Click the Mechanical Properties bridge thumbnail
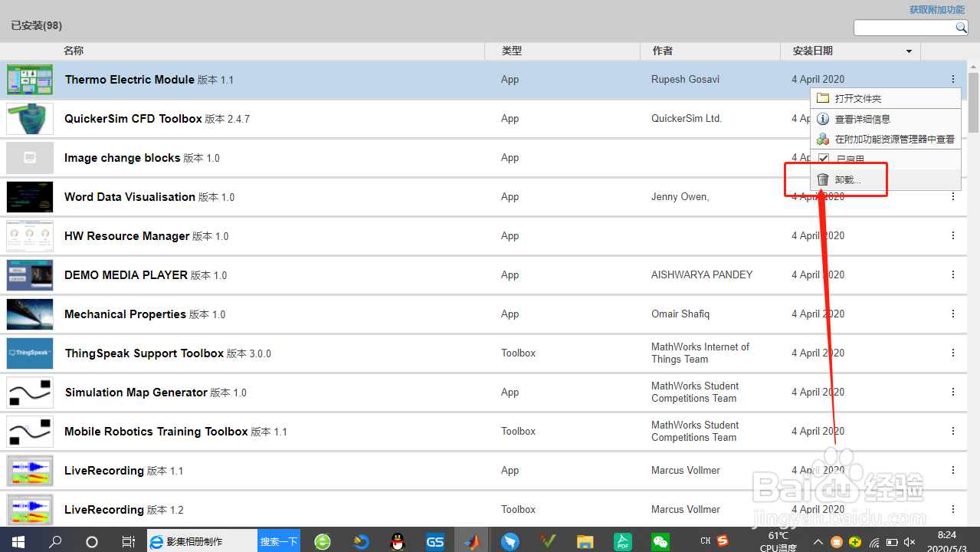The width and height of the screenshot is (980, 552). pyautogui.click(x=30, y=314)
